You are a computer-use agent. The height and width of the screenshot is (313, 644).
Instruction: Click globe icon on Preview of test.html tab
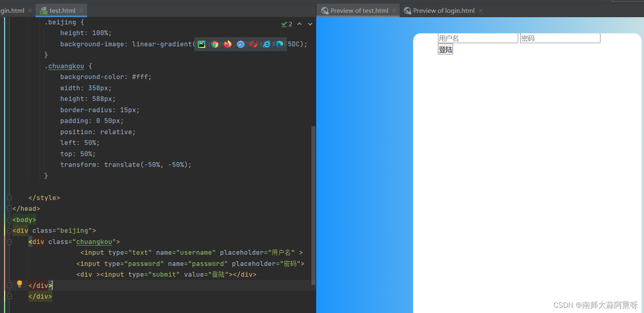coord(325,11)
